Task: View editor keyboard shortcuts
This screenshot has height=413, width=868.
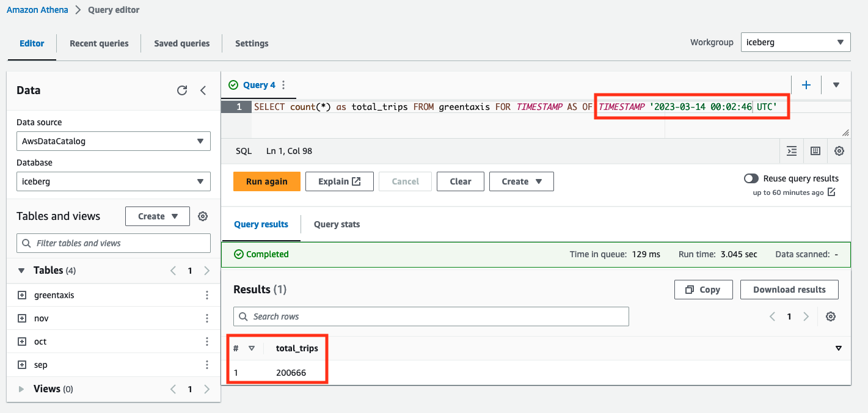Action: point(815,151)
